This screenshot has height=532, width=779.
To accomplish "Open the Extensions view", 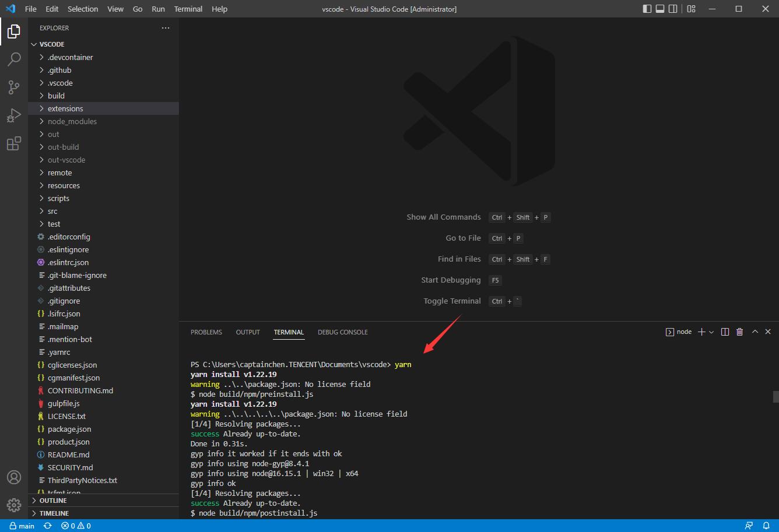I will point(14,143).
